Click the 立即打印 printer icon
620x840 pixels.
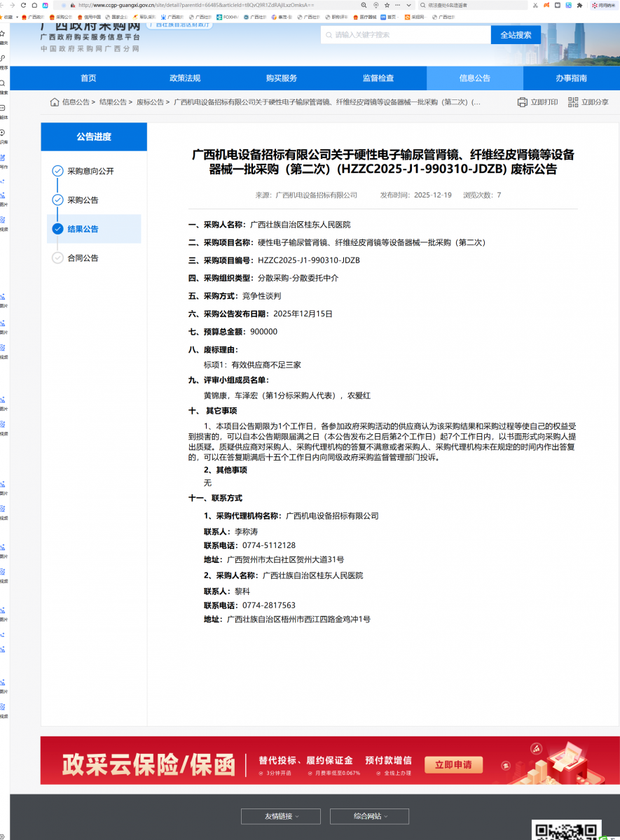(x=522, y=102)
